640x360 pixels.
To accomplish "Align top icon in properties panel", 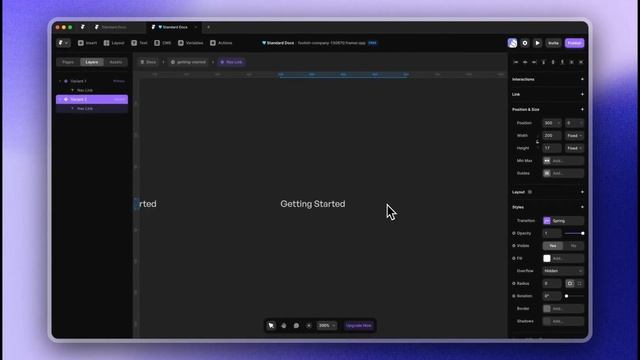I will coord(544,62).
